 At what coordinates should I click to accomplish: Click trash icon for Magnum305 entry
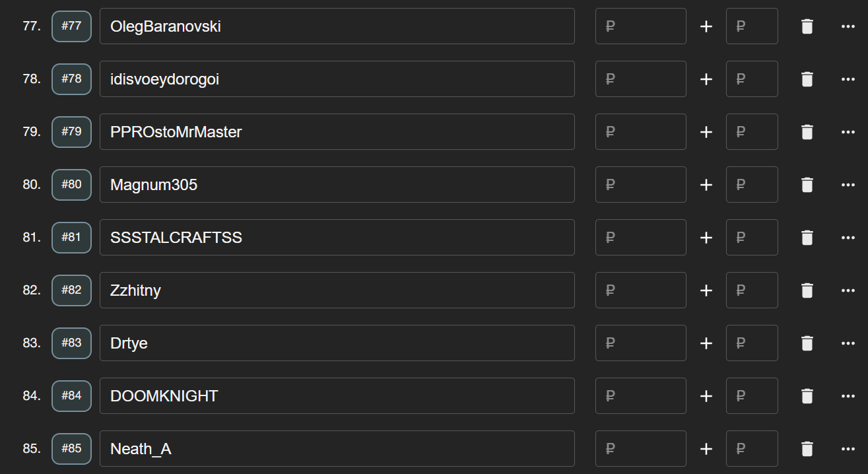pyautogui.click(x=807, y=185)
